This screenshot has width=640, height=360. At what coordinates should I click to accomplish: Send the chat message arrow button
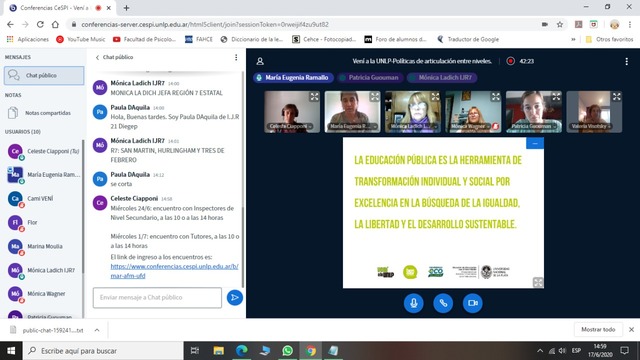235,298
